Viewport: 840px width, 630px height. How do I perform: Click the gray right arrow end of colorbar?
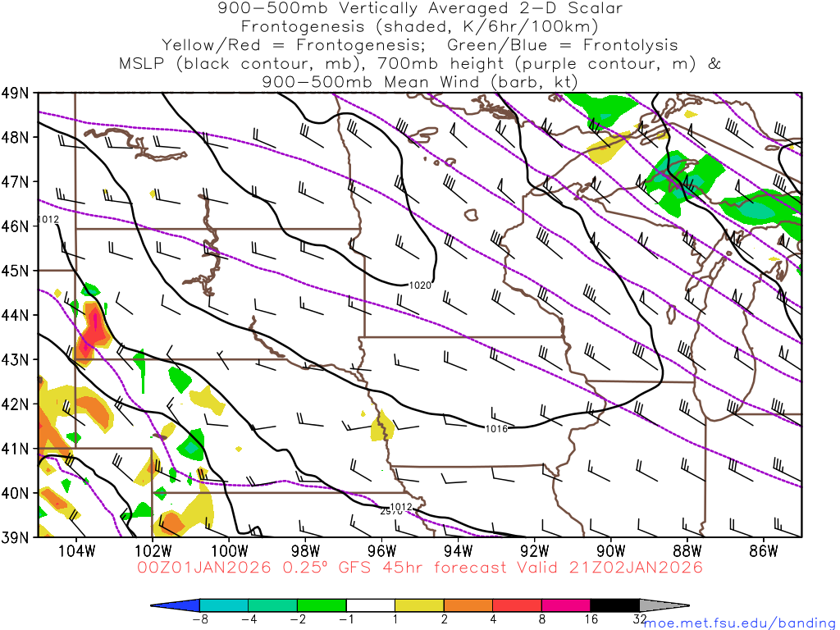(663, 605)
